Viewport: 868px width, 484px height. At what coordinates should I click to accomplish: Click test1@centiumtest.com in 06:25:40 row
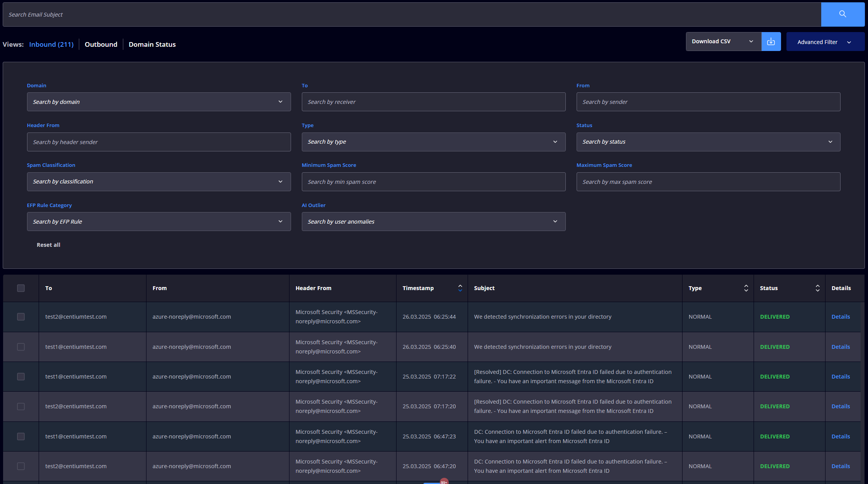[76, 347]
